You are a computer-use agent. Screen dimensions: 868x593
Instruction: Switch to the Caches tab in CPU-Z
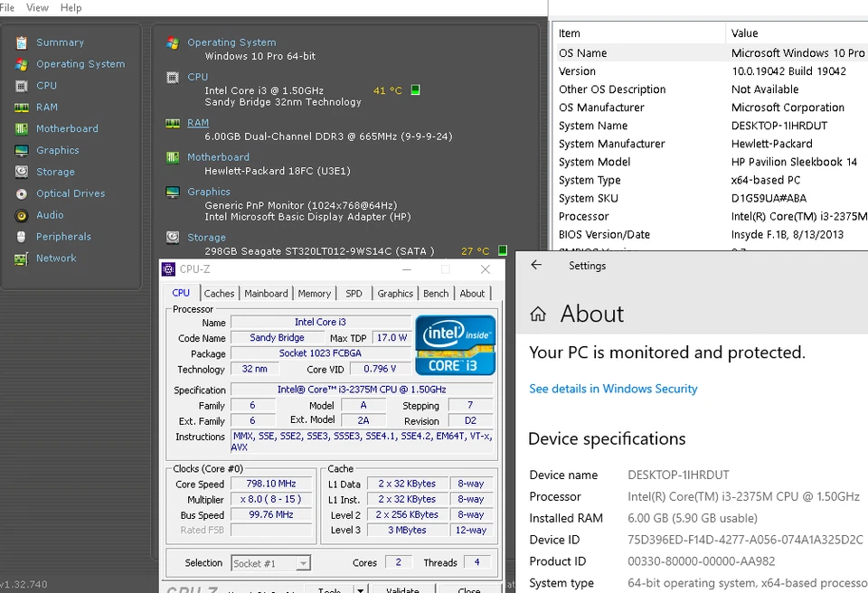click(x=220, y=293)
